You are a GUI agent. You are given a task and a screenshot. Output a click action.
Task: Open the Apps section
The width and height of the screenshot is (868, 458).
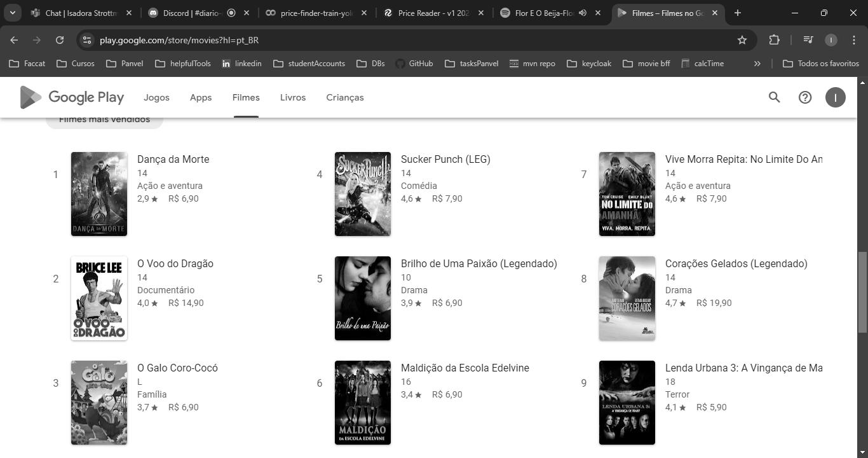point(201,97)
